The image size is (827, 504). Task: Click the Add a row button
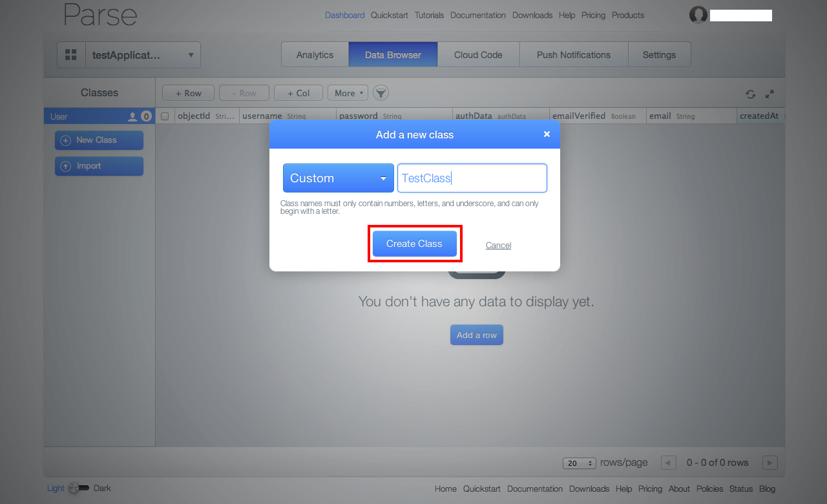coord(477,335)
